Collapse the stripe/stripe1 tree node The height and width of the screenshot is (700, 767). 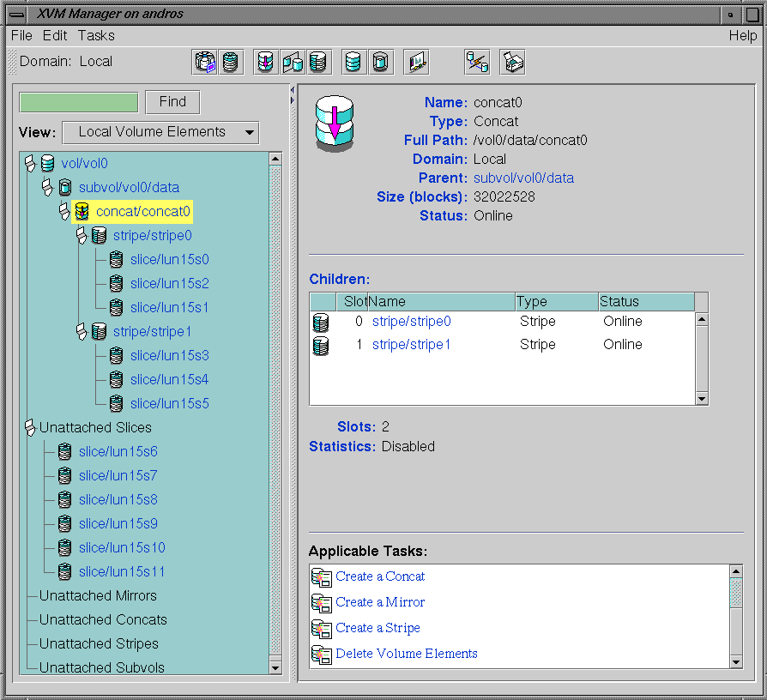[82, 332]
